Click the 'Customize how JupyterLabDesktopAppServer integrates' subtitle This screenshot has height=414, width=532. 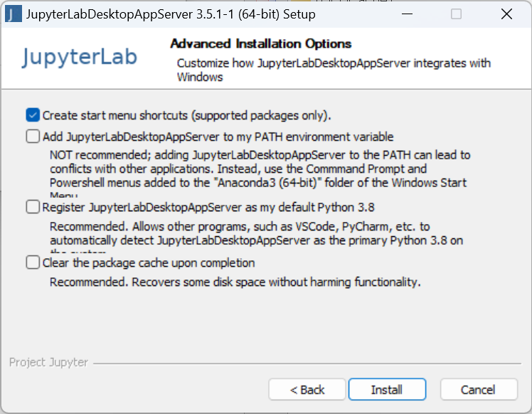(x=334, y=70)
